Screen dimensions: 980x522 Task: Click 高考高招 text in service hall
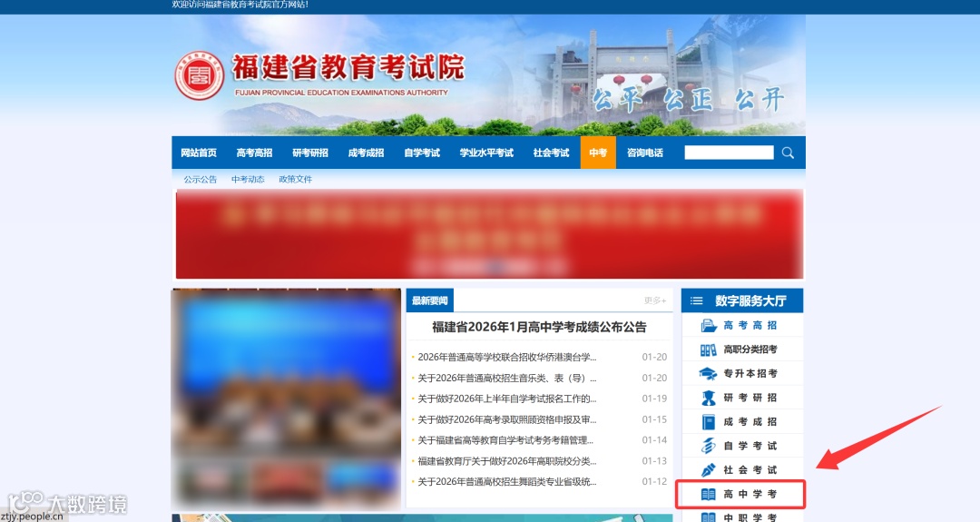(x=750, y=325)
